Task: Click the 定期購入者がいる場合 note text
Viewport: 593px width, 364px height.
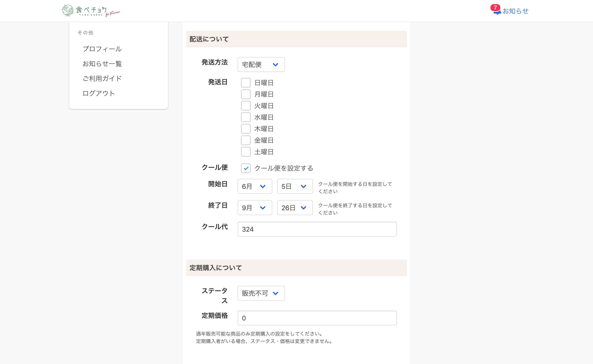Action: point(265,341)
